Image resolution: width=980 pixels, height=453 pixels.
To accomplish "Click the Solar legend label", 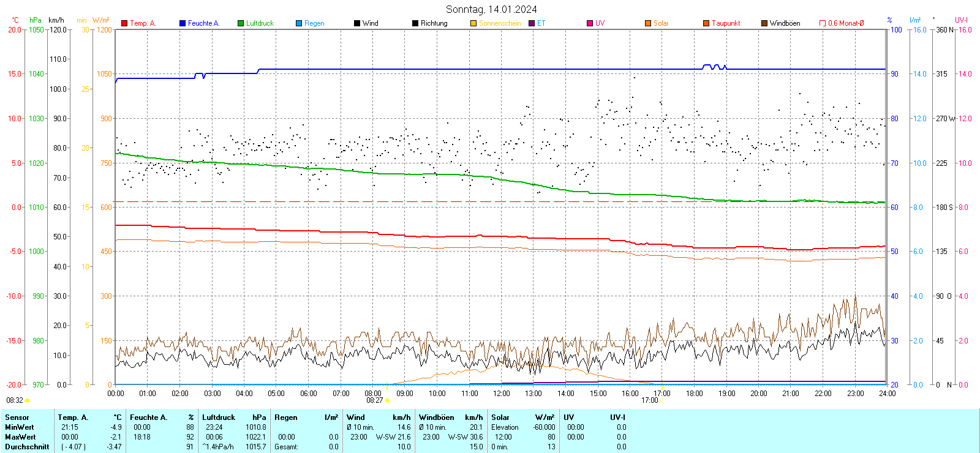I will point(661,23).
